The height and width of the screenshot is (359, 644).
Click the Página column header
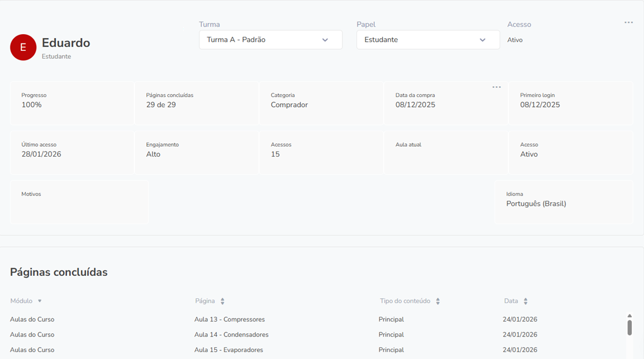point(205,301)
